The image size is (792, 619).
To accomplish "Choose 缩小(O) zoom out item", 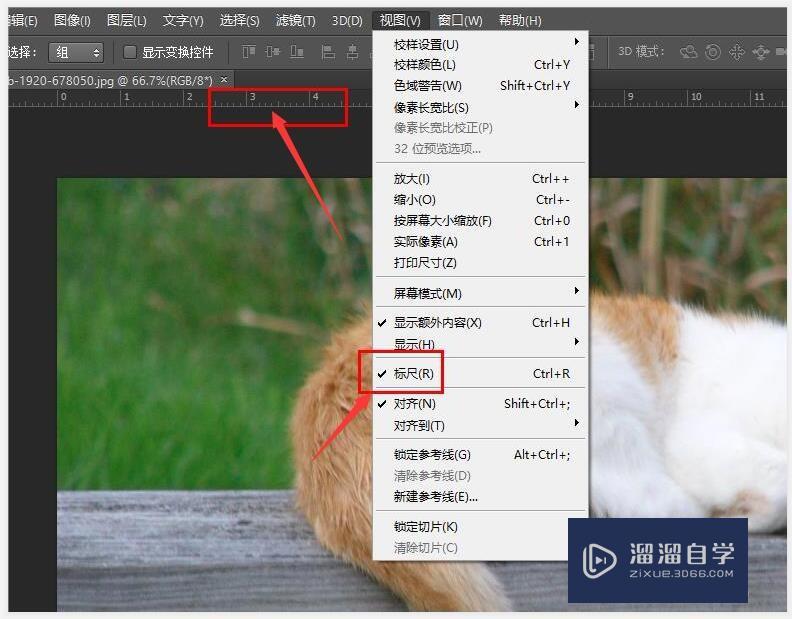I will coord(480,200).
